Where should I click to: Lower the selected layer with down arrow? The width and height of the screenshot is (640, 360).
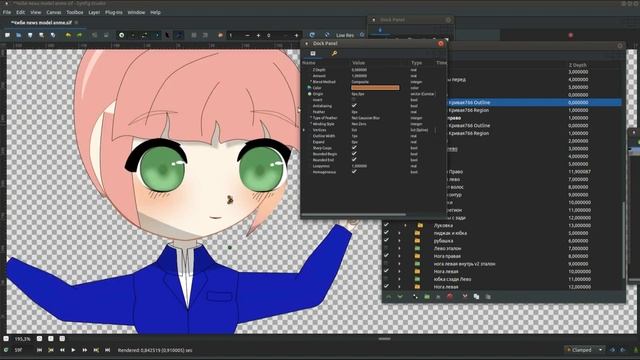tap(400, 297)
